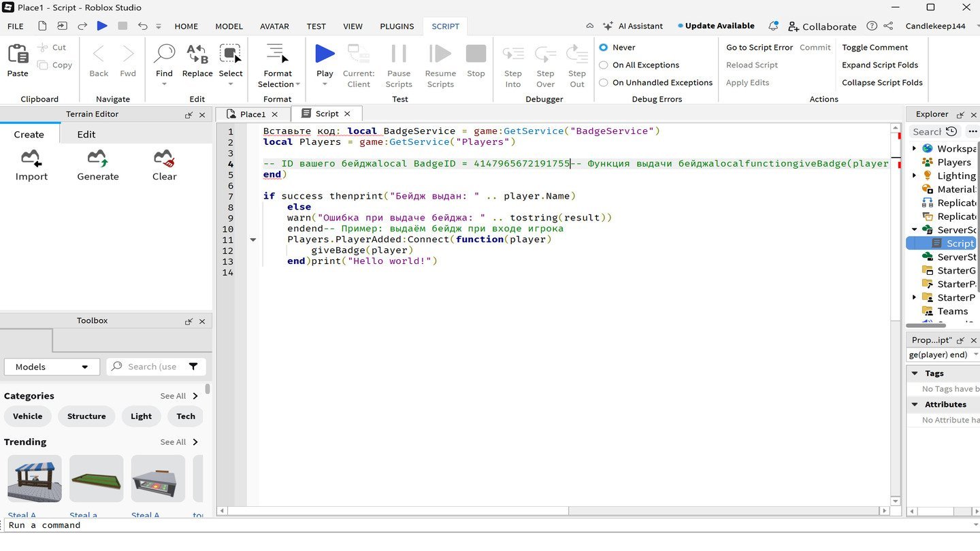Collapse the Tags section in Properties
Viewport: 980px width, 551px height.
tap(915, 373)
